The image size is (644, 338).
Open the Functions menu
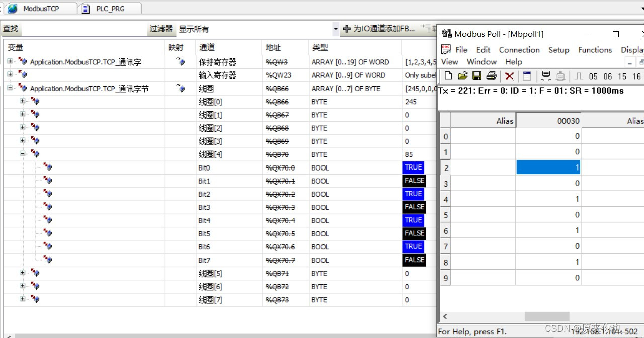point(595,50)
